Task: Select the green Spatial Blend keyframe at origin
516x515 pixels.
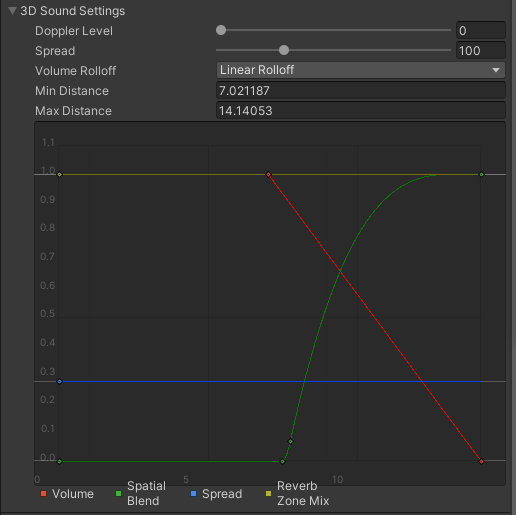Action: click(59, 461)
